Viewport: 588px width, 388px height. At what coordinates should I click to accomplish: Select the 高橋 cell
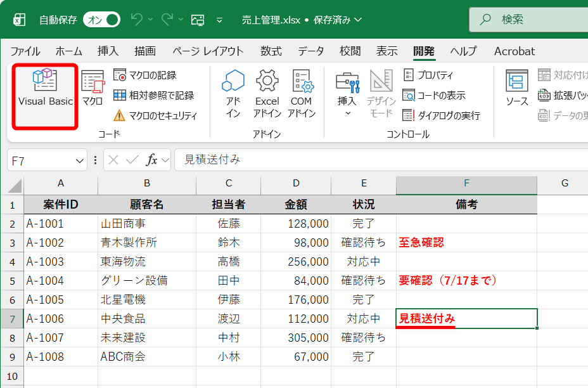pyautogui.click(x=228, y=262)
